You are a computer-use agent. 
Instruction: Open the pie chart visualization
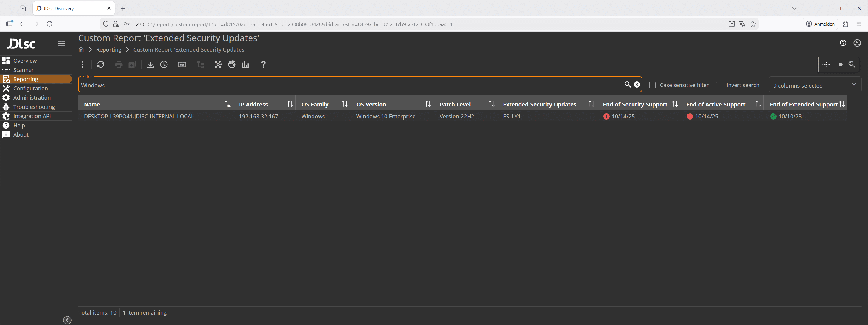click(232, 64)
